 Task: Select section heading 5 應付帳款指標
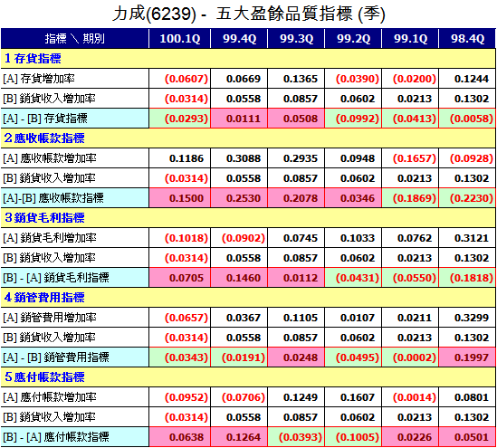point(44,377)
